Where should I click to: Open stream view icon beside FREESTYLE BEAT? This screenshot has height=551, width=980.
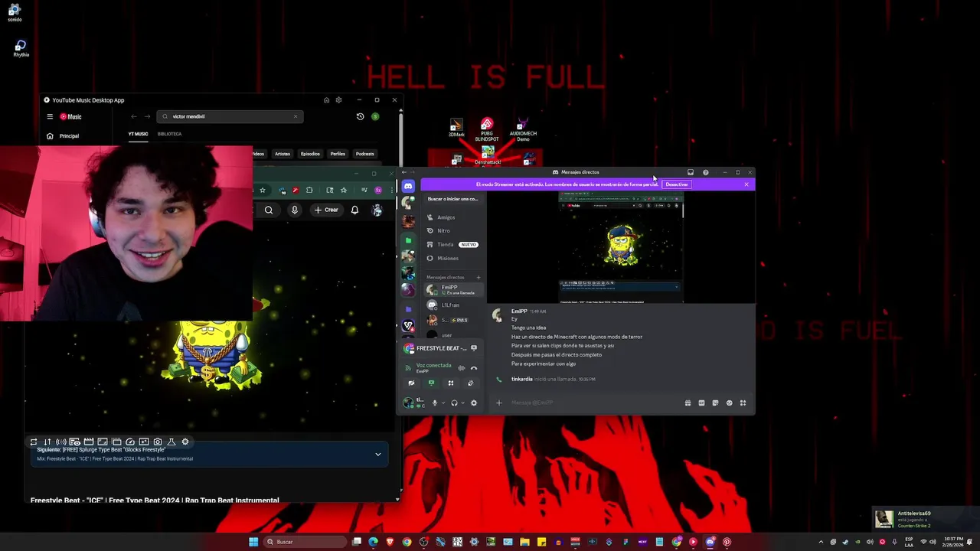474,348
